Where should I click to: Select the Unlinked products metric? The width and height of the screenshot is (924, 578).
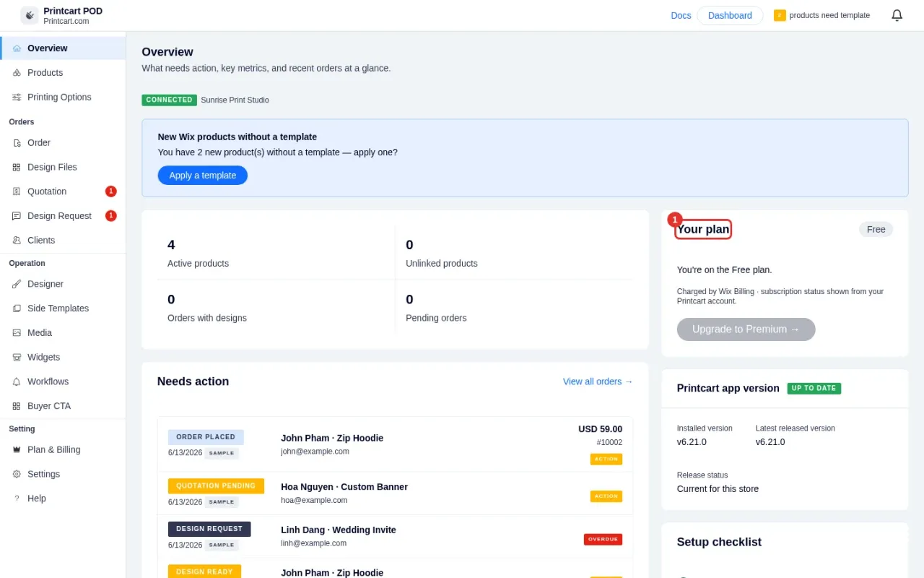(x=515, y=253)
